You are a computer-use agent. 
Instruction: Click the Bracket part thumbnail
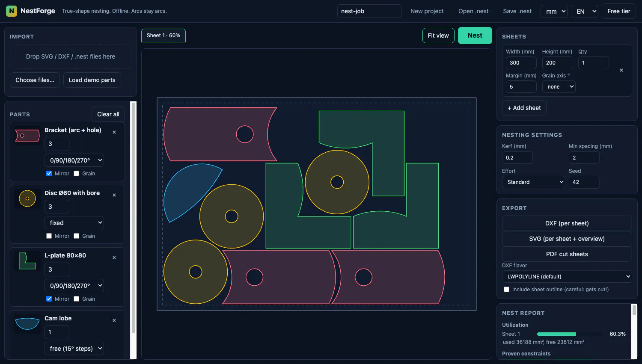(27, 136)
